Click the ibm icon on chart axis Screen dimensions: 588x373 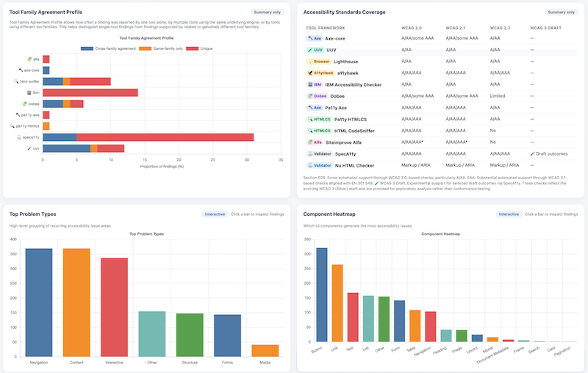coord(29,93)
